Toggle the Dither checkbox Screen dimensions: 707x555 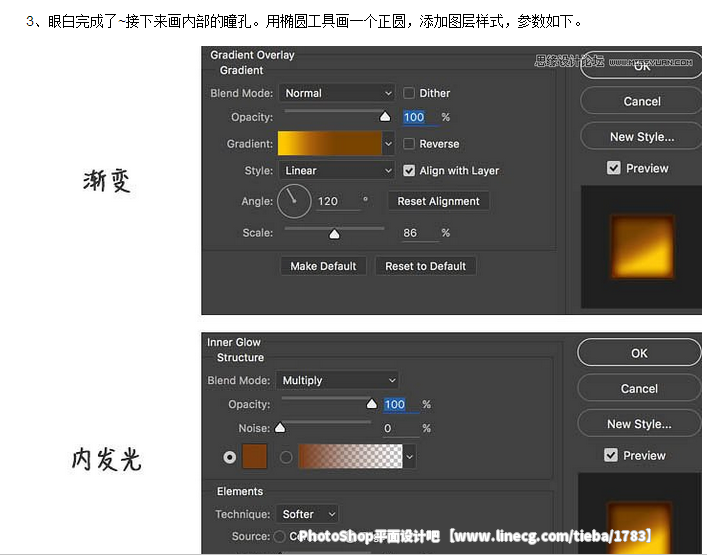coord(409,93)
